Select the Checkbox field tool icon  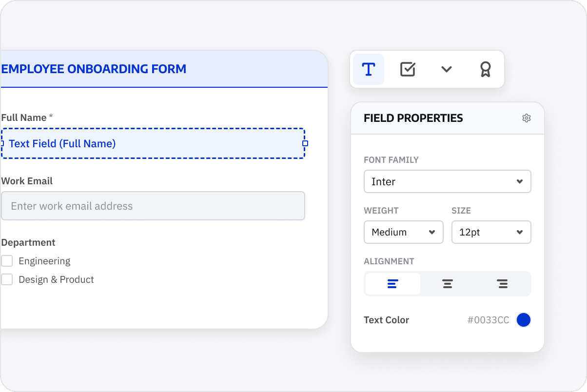[x=408, y=69]
